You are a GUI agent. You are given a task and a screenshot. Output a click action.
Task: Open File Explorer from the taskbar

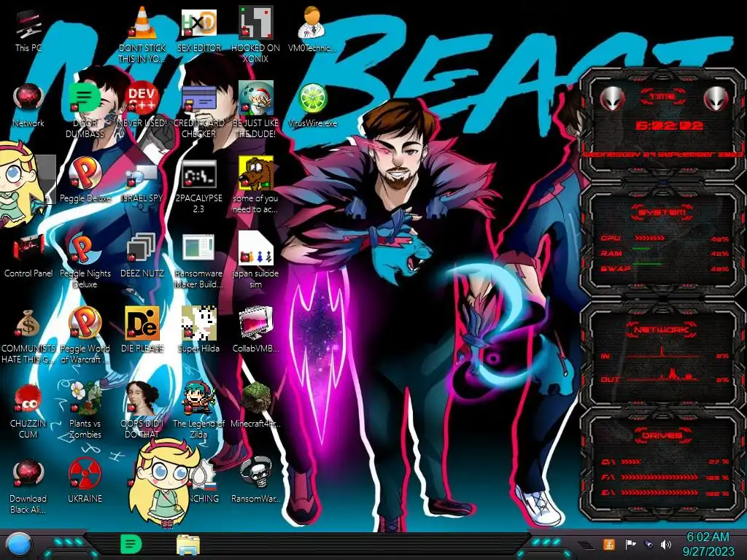(x=188, y=545)
